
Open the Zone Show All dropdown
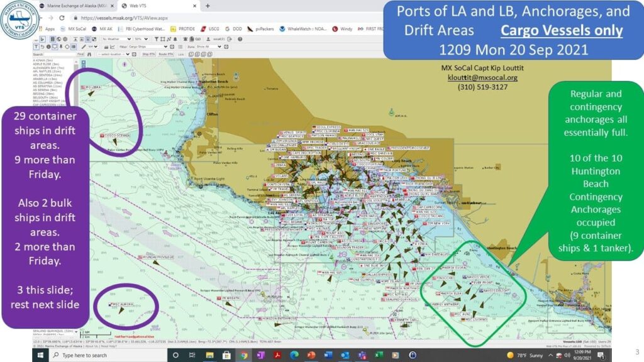click(x=208, y=47)
